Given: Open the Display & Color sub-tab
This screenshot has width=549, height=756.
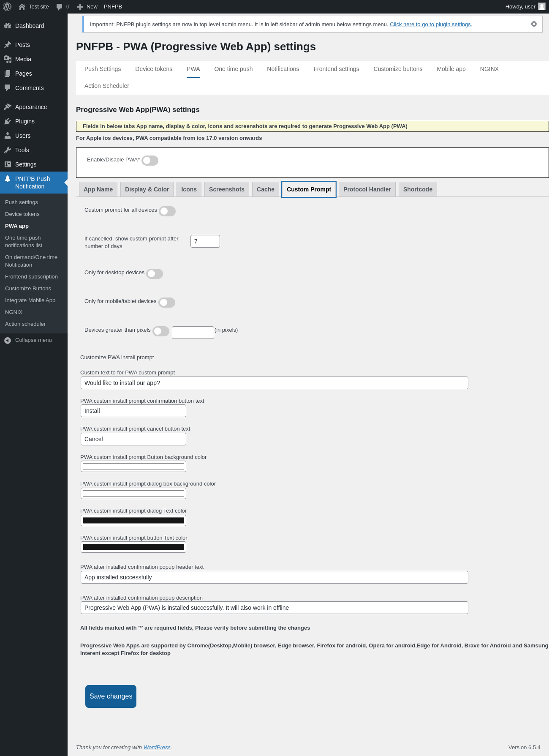Looking at the screenshot, I should [x=147, y=189].
